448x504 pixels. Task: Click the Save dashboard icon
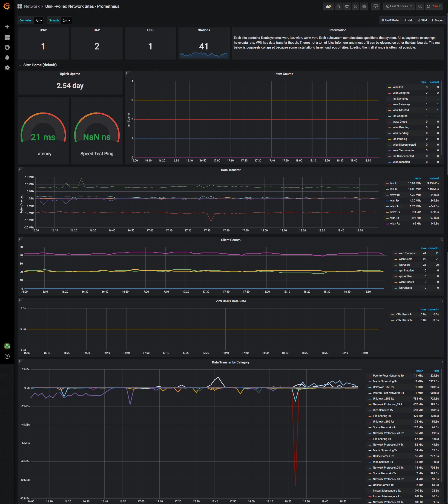(x=355, y=6)
